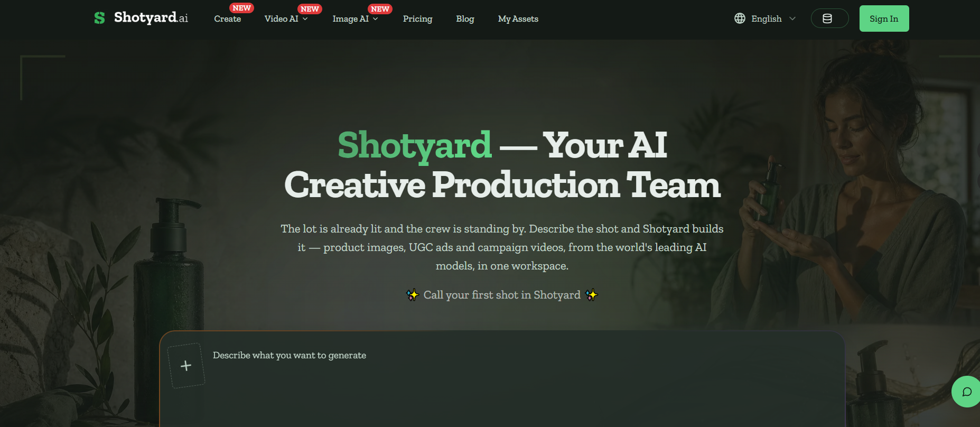Click the credits database icon button
This screenshot has height=427, width=980.
pos(829,18)
